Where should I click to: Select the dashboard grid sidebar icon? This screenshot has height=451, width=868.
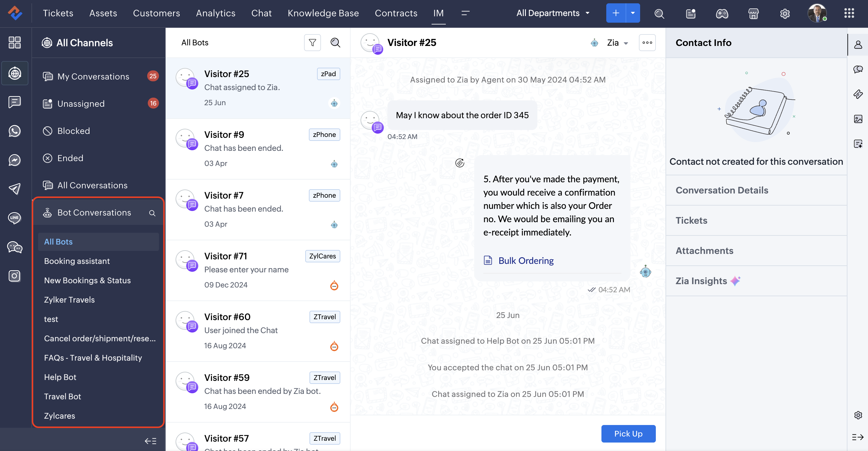15,43
